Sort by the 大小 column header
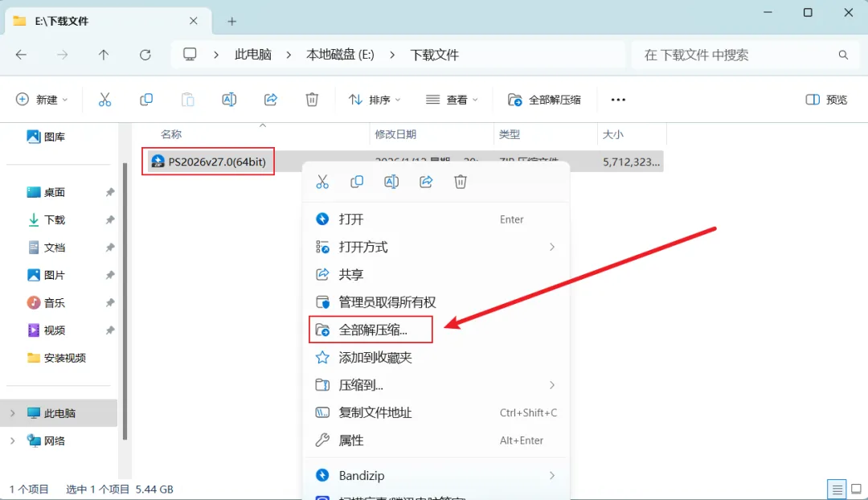Image resolution: width=868 pixels, height=500 pixels. click(612, 134)
